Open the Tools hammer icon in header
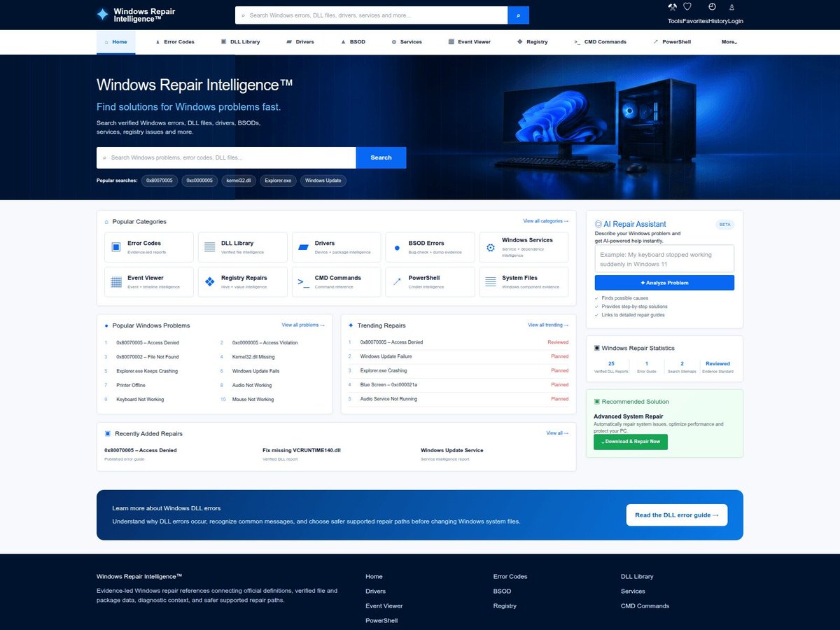This screenshot has width=840, height=630. coord(673,7)
